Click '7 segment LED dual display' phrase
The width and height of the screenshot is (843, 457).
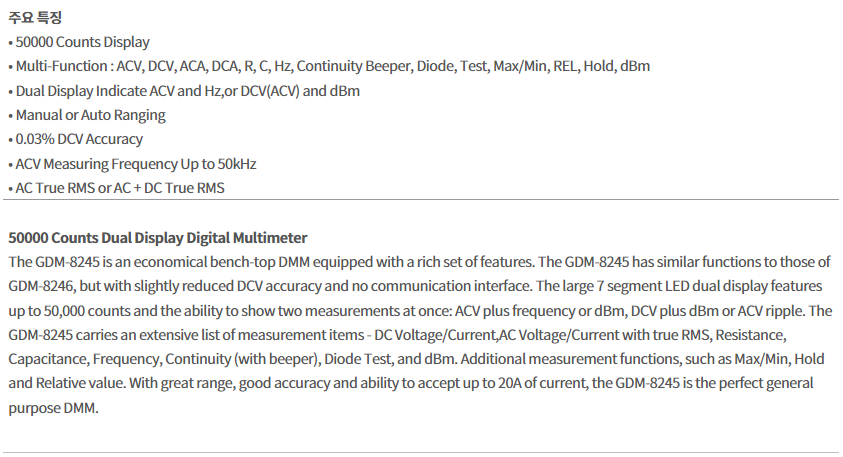coord(682,286)
